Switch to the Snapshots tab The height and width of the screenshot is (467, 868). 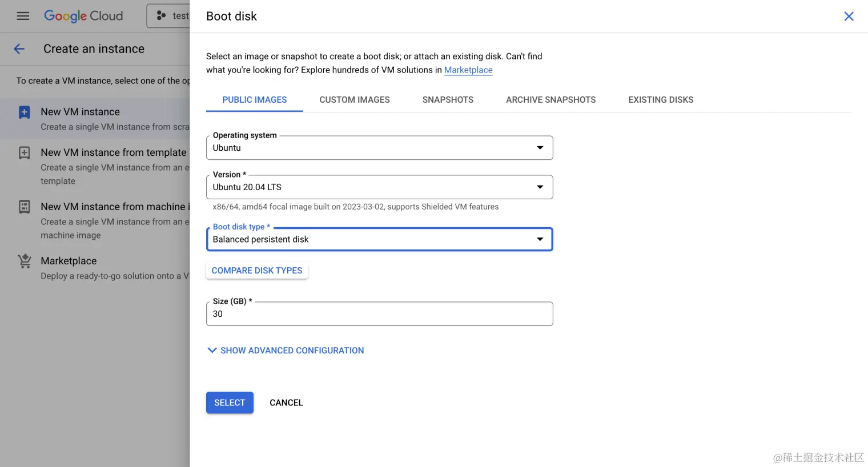pyautogui.click(x=448, y=100)
